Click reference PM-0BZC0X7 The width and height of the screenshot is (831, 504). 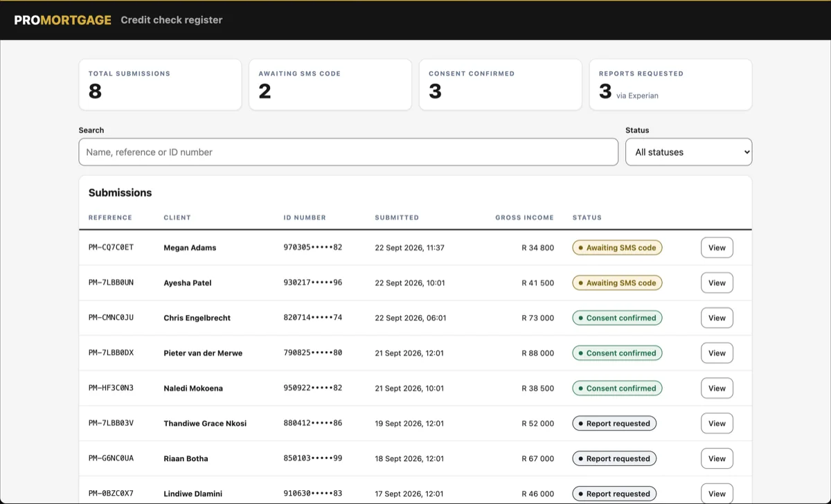point(111,494)
